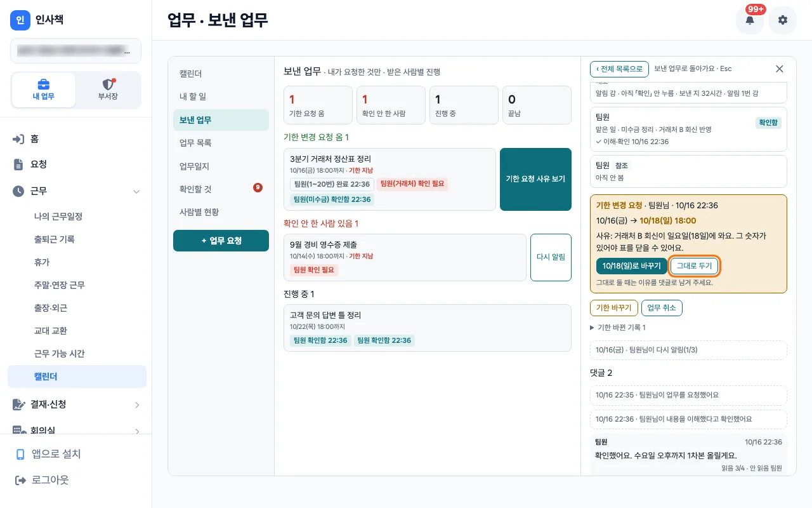The width and height of the screenshot is (812, 508).
Task: Click 업무 취소 button
Action: [x=662, y=308]
